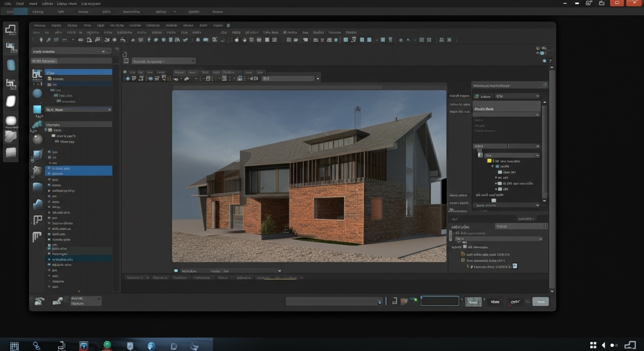This screenshot has height=351, width=644.
Task: Toggle the yellow material visibility square in right tree
Action: point(489,161)
